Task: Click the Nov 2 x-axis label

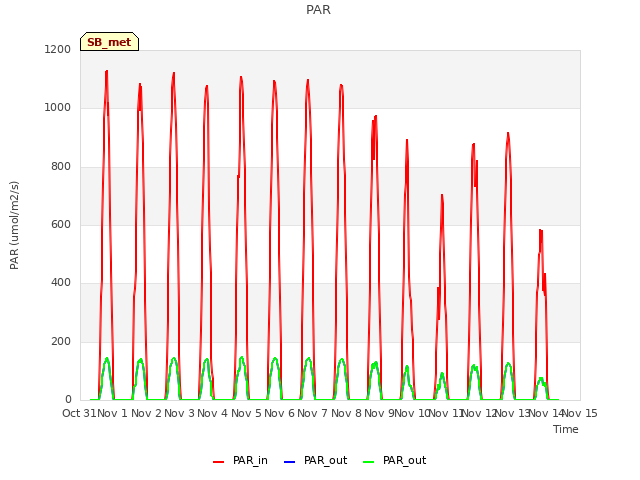Action: tap(146, 413)
